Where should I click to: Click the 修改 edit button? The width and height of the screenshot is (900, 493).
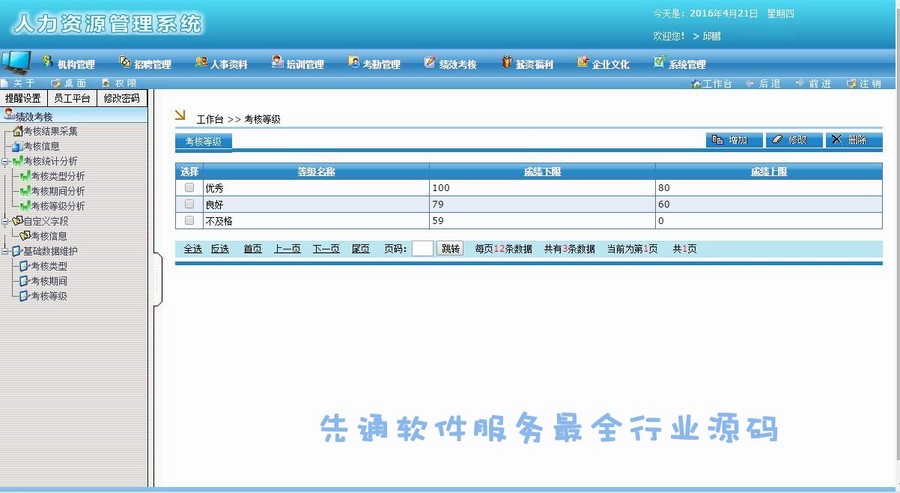click(794, 139)
